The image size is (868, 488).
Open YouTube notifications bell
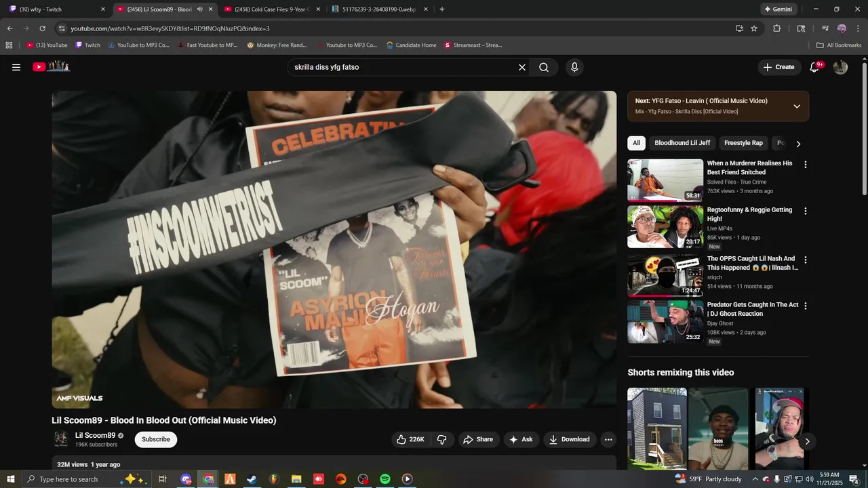815,67
